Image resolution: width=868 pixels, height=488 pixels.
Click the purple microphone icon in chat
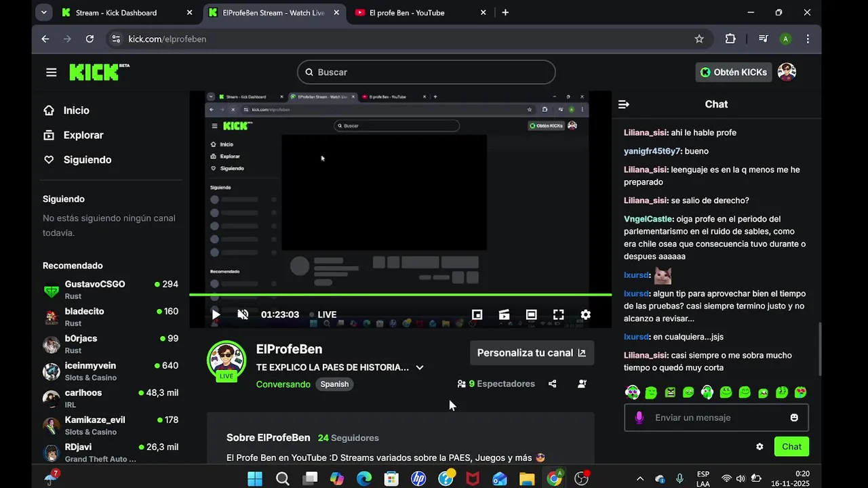(x=639, y=418)
